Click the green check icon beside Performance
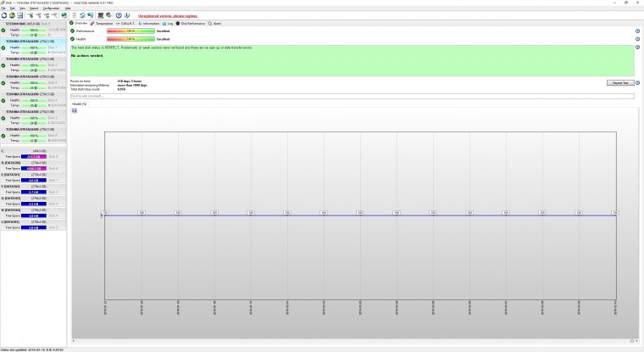 (x=72, y=31)
